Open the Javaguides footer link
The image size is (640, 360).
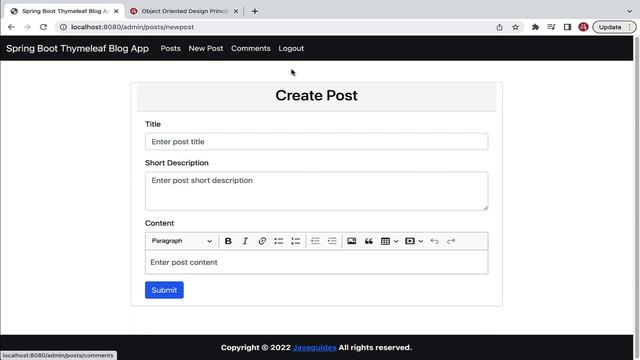coord(314,347)
